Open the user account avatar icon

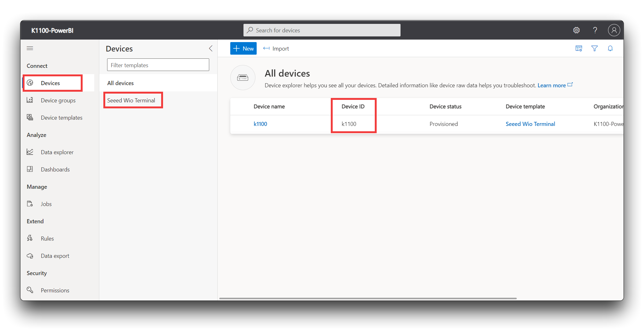(614, 30)
